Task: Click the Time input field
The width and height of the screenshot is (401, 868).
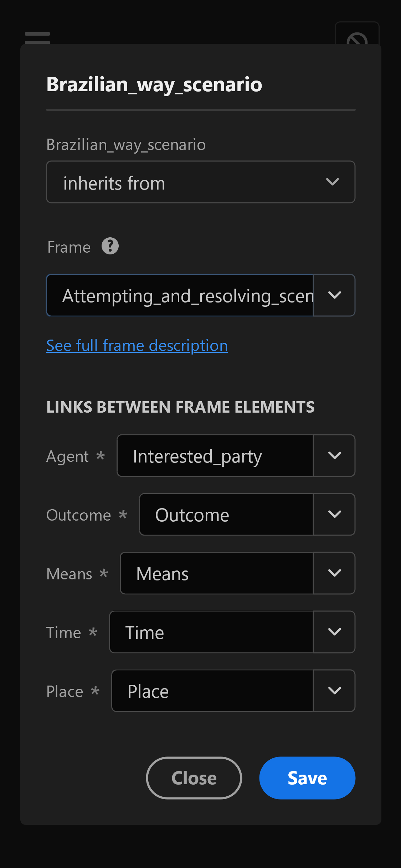Action: 211,632
